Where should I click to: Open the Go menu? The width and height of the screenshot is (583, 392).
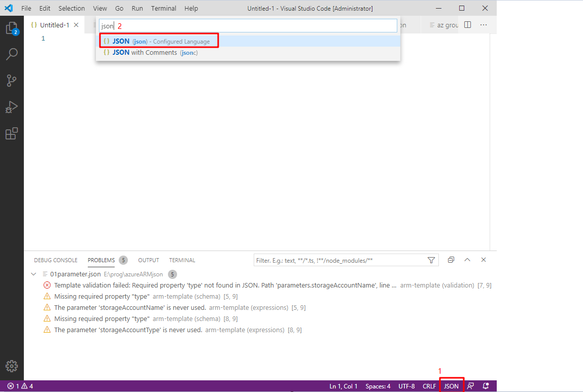(119, 8)
